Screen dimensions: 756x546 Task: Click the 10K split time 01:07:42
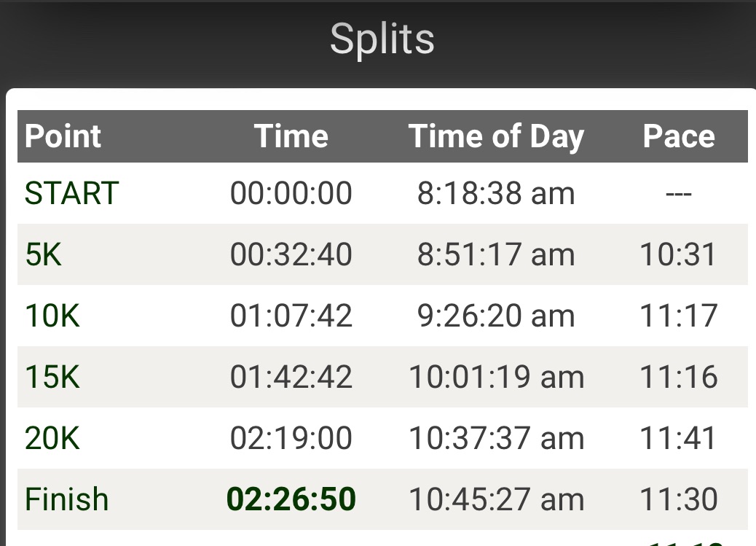(291, 316)
